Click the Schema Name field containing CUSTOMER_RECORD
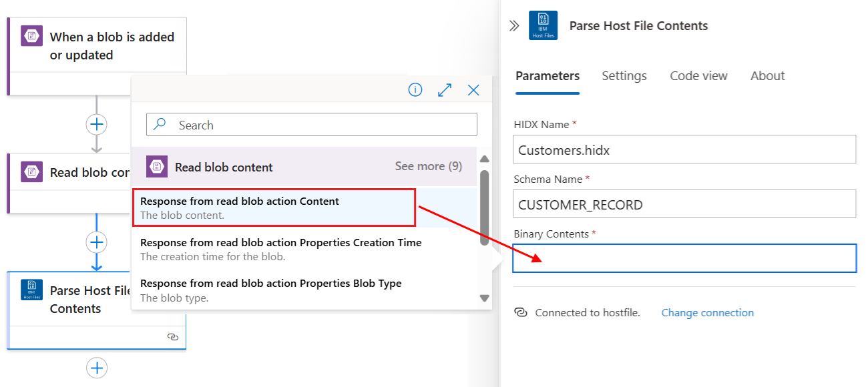 pyautogui.click(x=684, y=204)
